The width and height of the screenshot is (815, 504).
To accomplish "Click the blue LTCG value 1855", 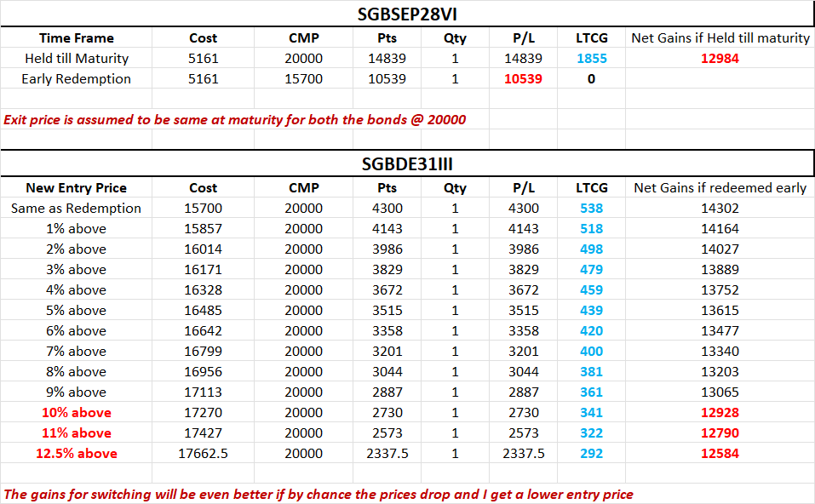I will 590,59.
